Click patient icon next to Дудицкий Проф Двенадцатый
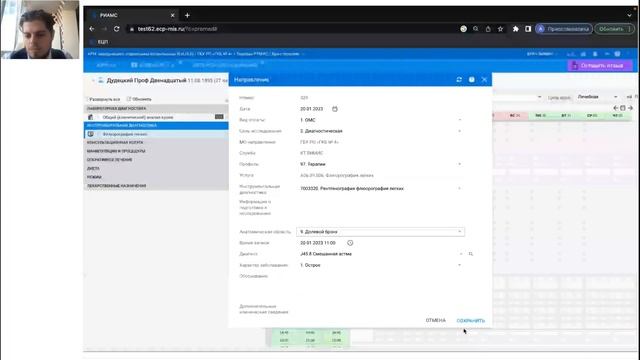640x360 pixels. pyautogui.click(x=101, y=80)
